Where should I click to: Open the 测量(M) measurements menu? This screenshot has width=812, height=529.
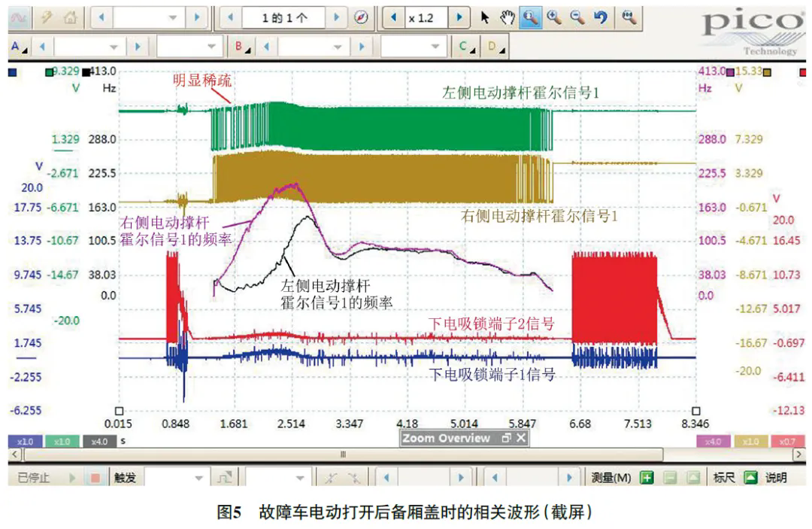point(611,478)
